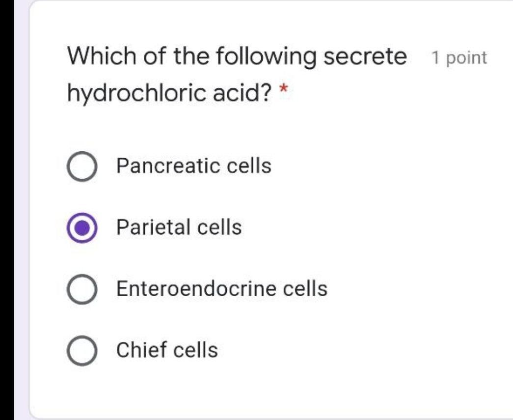Click the selected Parietal cells radio circle

[x=83, y=227]
